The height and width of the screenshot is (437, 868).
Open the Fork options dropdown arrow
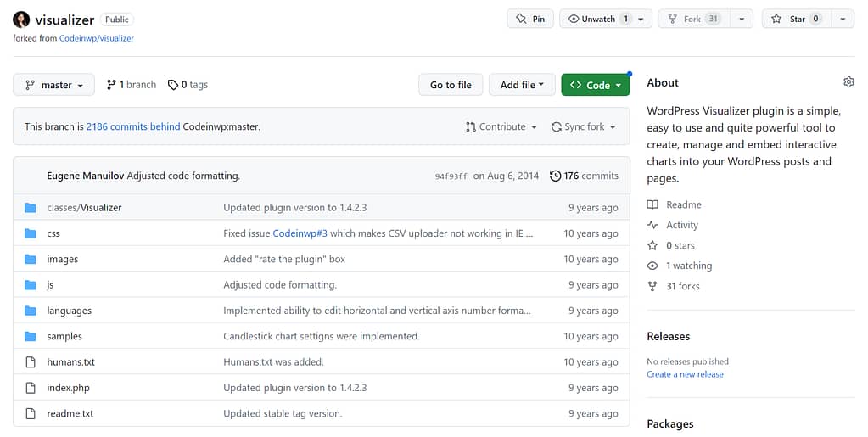coord(742,19)
